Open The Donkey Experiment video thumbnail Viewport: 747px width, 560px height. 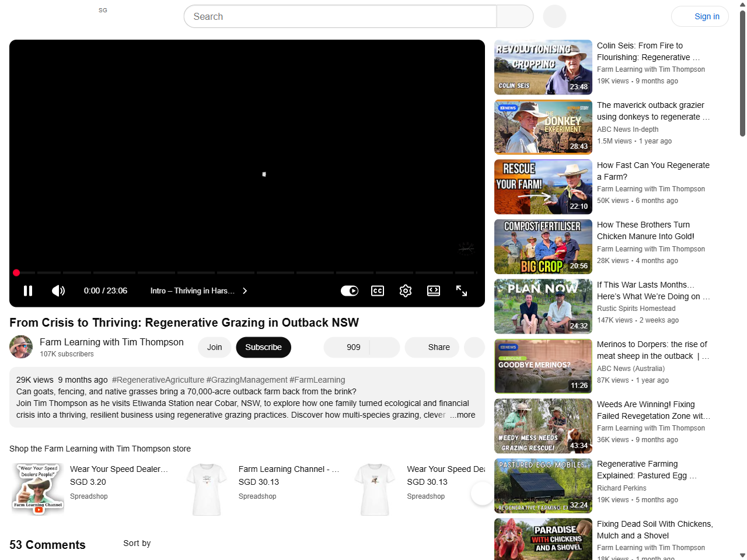coord(543,127)
